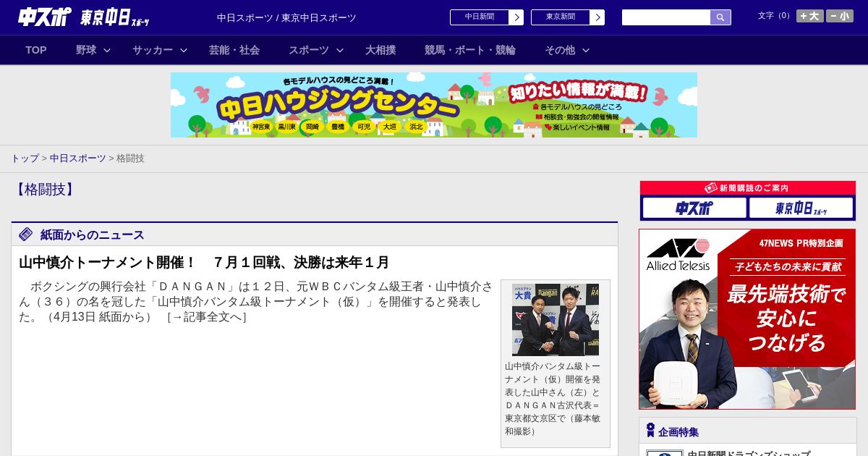The image size is (868, 456).
Task: Expand the 野球 dropdown chevron
Action: tap(107, 51)
